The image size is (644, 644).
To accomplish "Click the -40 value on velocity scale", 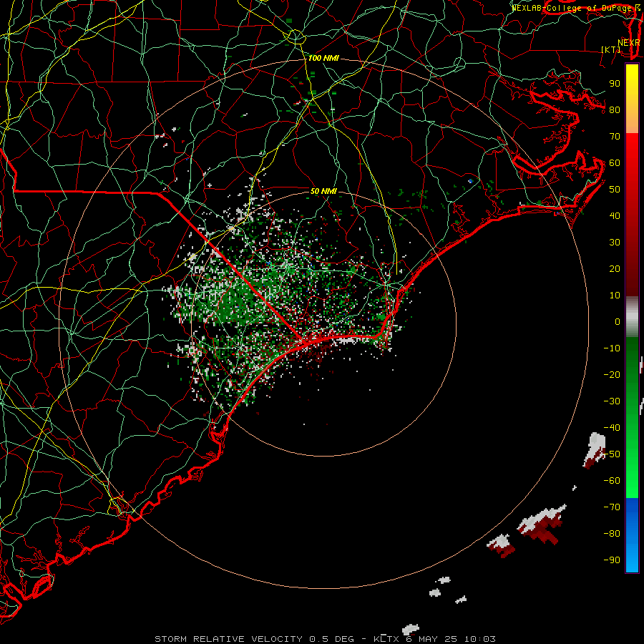I will pos(612,428).
